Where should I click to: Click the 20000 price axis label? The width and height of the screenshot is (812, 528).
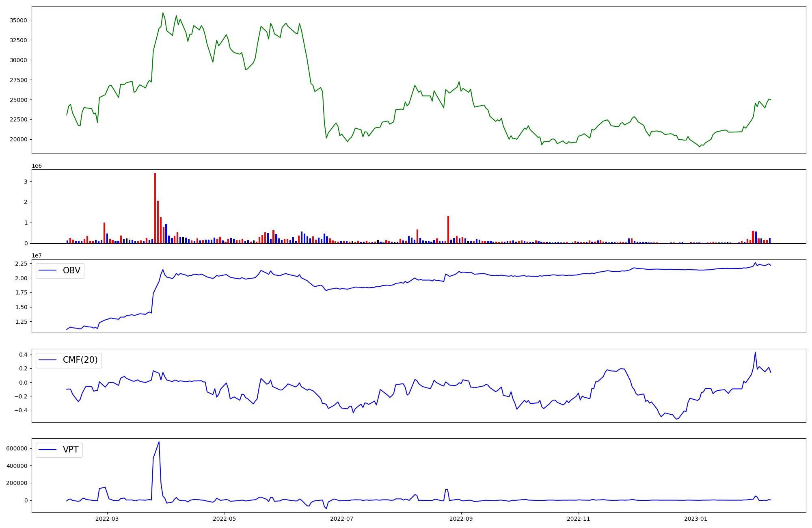click(x=18, y=139)
